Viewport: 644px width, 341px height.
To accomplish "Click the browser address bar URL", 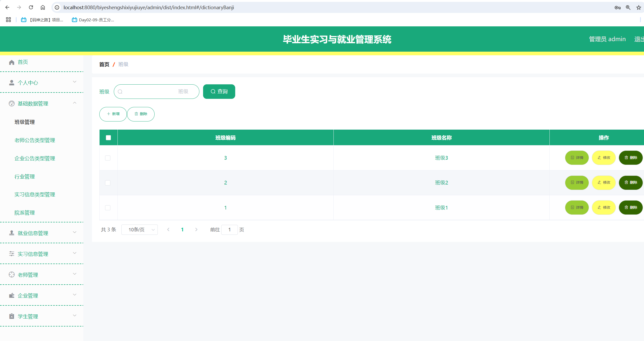I will [x=149, y=7].
